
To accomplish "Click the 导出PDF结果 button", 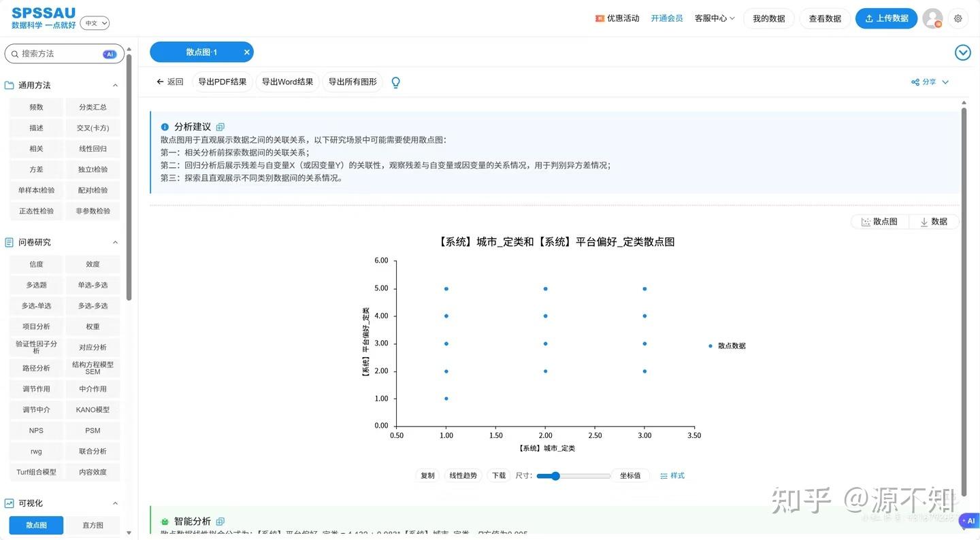I will pos(222,82).
